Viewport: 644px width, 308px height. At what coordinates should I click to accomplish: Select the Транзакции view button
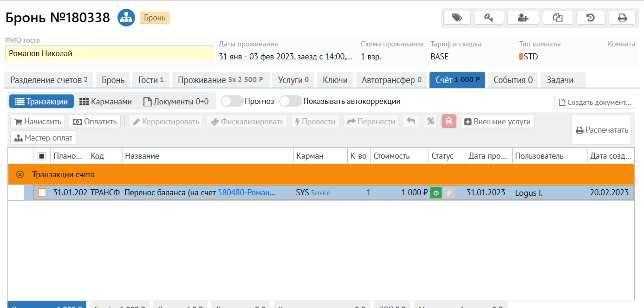point(41,101)
